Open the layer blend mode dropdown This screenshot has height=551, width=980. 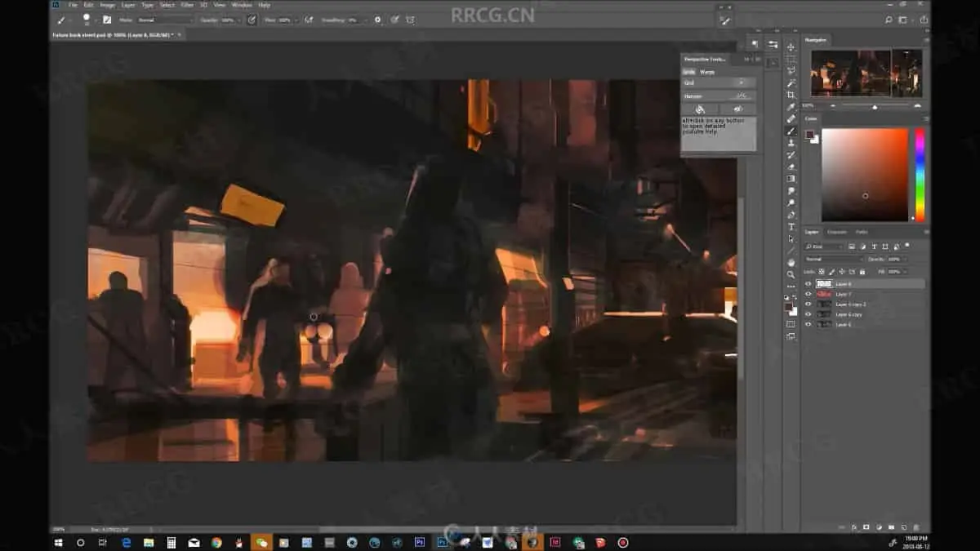[833, 259]
